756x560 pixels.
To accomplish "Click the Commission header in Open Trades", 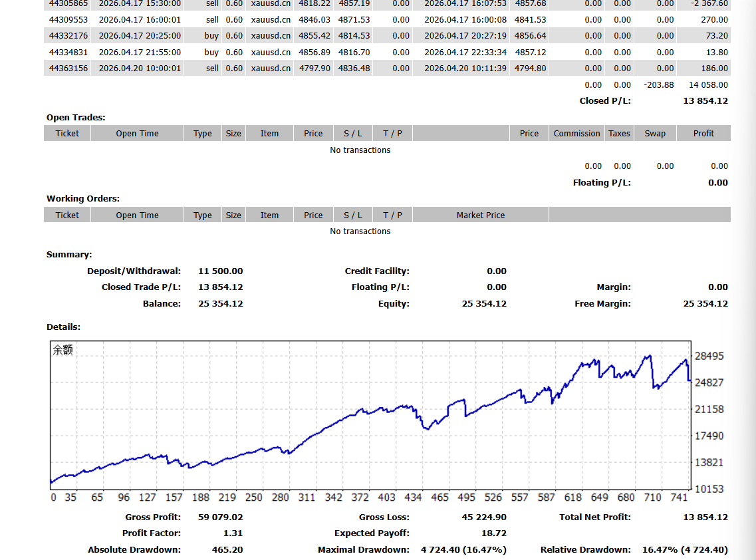I will tap(576, 133).
